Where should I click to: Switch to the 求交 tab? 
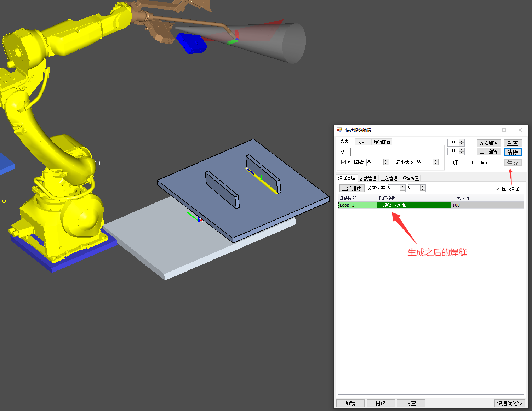coord(361,142)
